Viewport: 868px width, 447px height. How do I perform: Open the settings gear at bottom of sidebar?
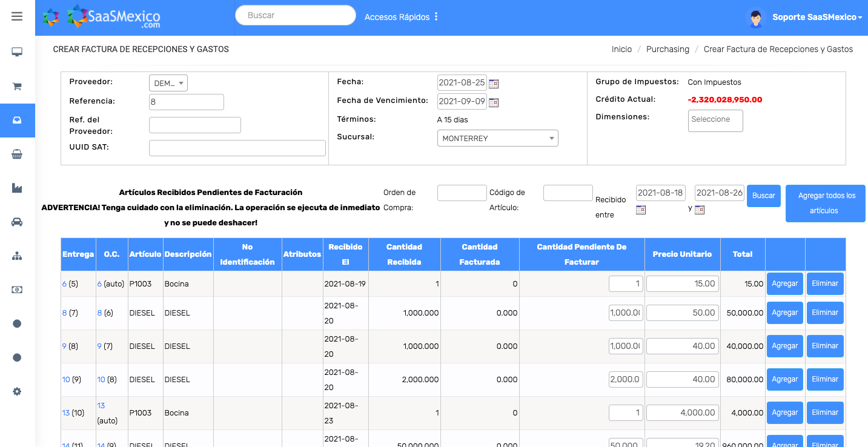17,391
